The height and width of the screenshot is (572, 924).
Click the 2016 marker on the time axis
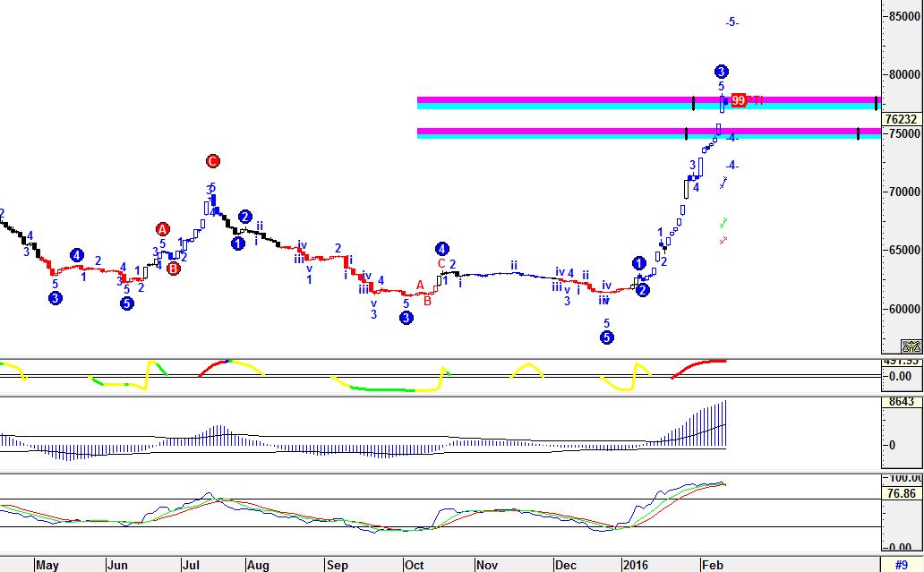pyautogui.click(x=636, y=565)
